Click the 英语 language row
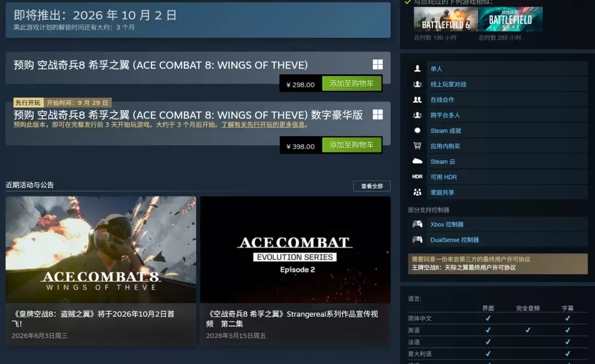This screenshot has height=364, width=595. click(x=497, y=330)
